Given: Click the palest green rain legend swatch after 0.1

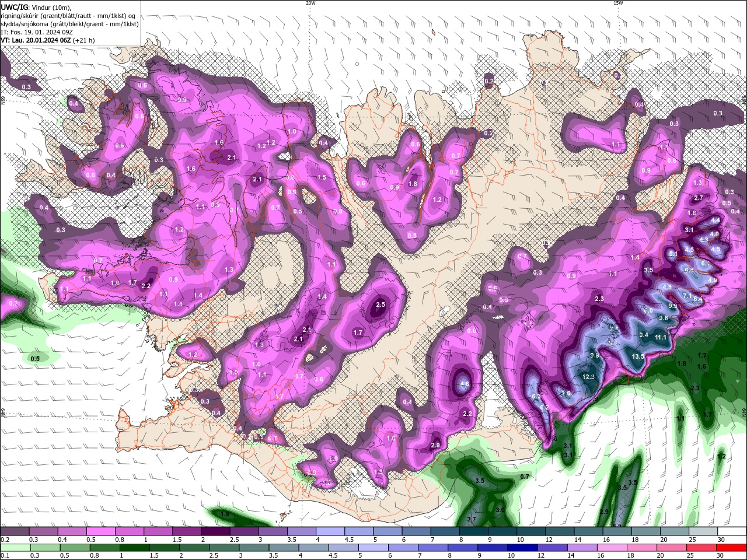Looking at the screenshot, I should (x=15, y=548).
